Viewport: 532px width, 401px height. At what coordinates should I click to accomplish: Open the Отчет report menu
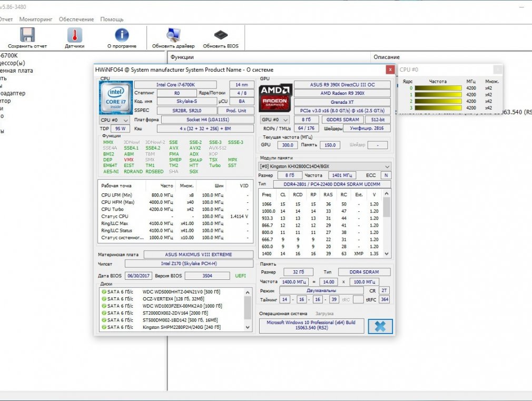6,19
